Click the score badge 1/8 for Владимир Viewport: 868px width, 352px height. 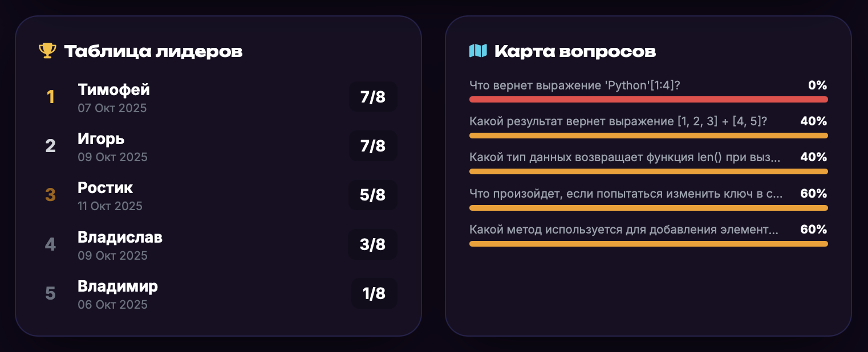coord(374,293)
